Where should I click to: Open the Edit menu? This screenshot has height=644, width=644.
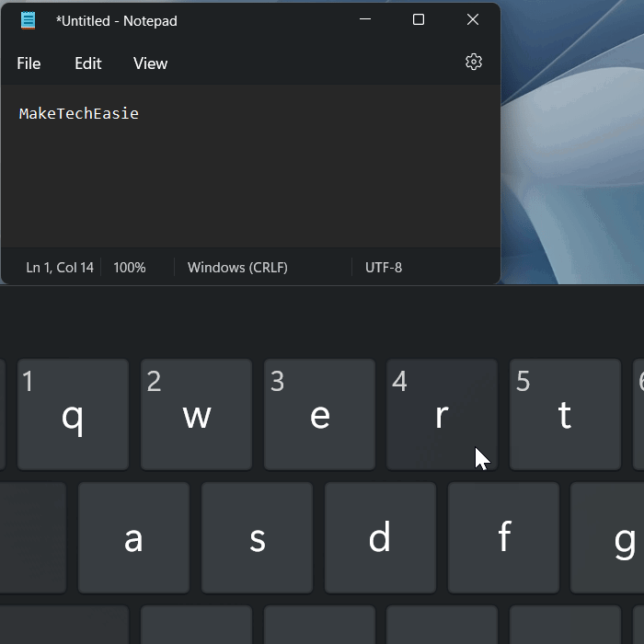[88, 63]
